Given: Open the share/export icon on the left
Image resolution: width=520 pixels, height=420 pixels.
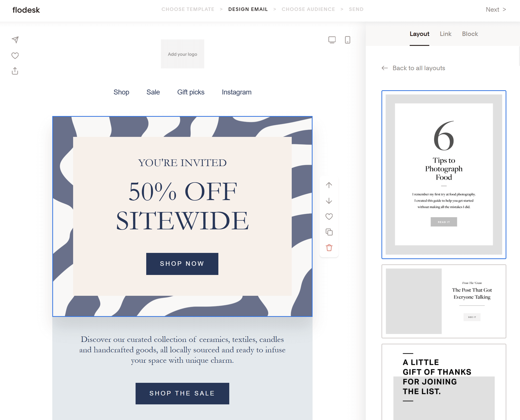Looking at the screenshot, I should click(x=15, y=71).
